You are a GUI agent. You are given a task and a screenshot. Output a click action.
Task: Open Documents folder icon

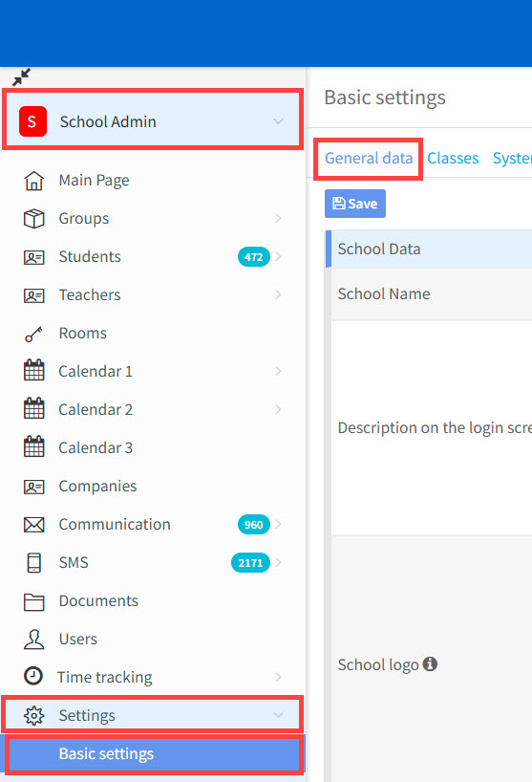pos(33,602)
